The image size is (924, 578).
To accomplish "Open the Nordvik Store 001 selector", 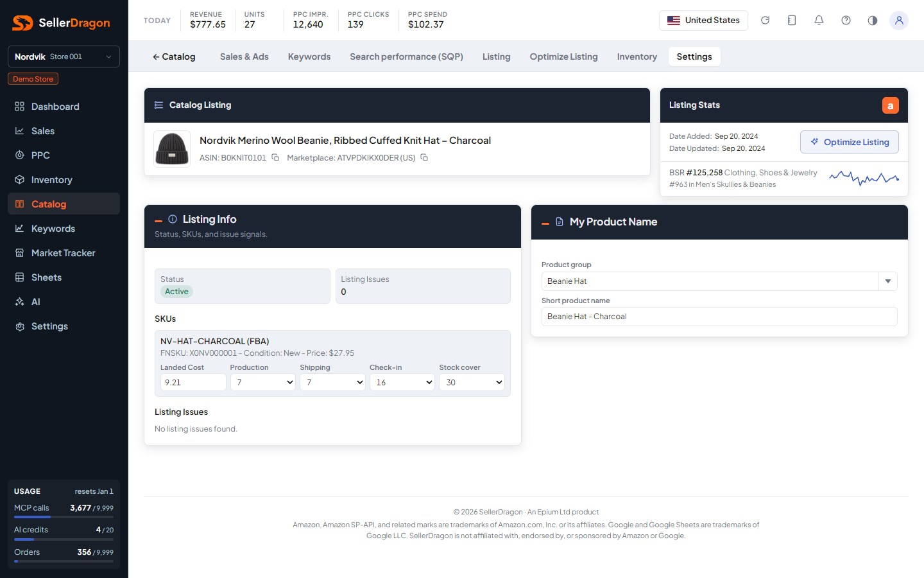I will [x=64, y=57].
